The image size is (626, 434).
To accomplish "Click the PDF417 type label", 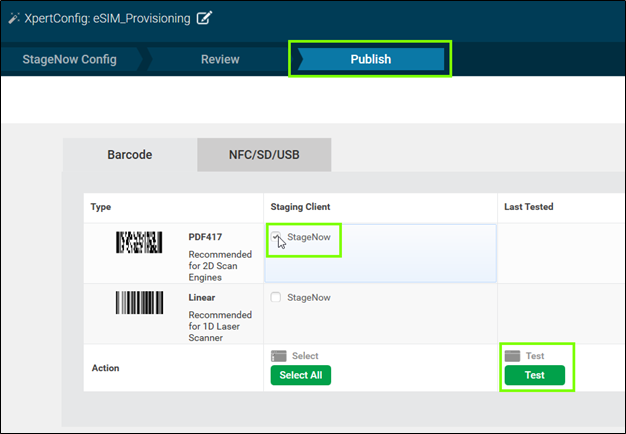I will click(206, 238).
